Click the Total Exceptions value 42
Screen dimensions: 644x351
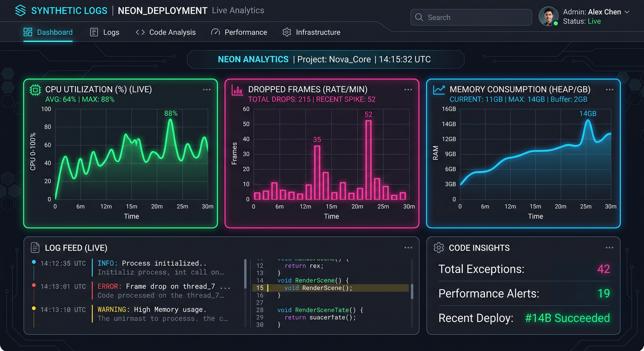tap(604, 269)
